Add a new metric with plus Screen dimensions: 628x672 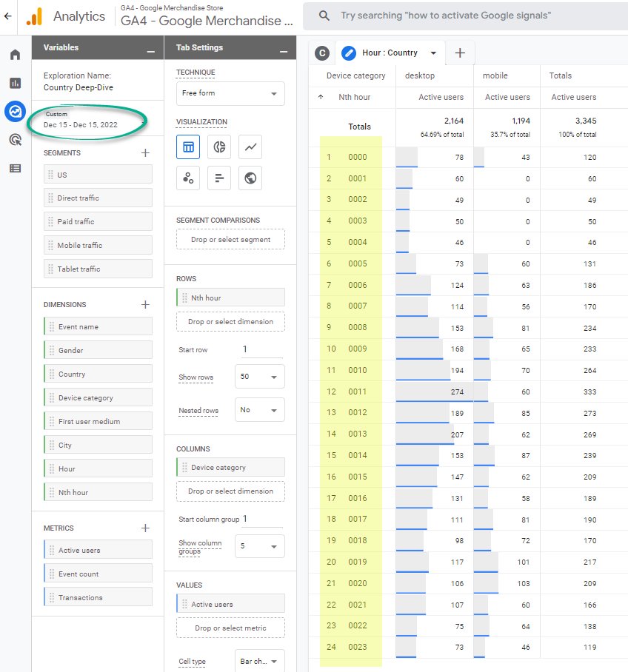point(145,528)
